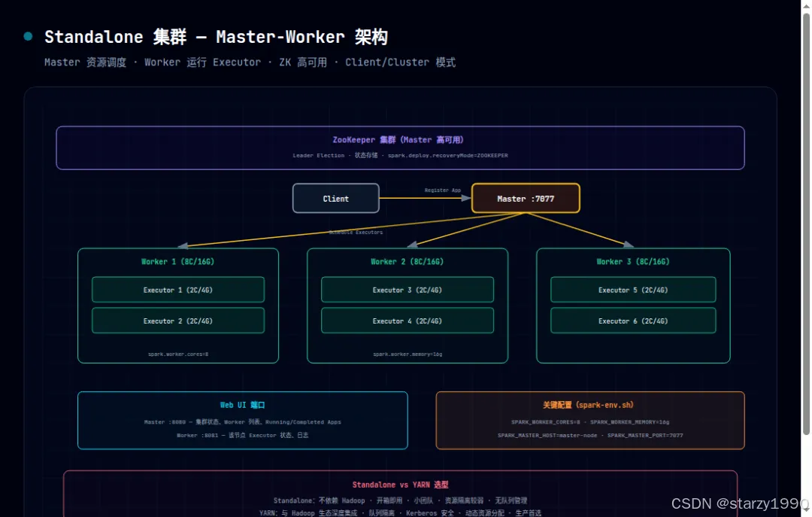Select the 'Executor 4 (2C/4G)' box
Screen dimensions: 812x517
point(407,321)
